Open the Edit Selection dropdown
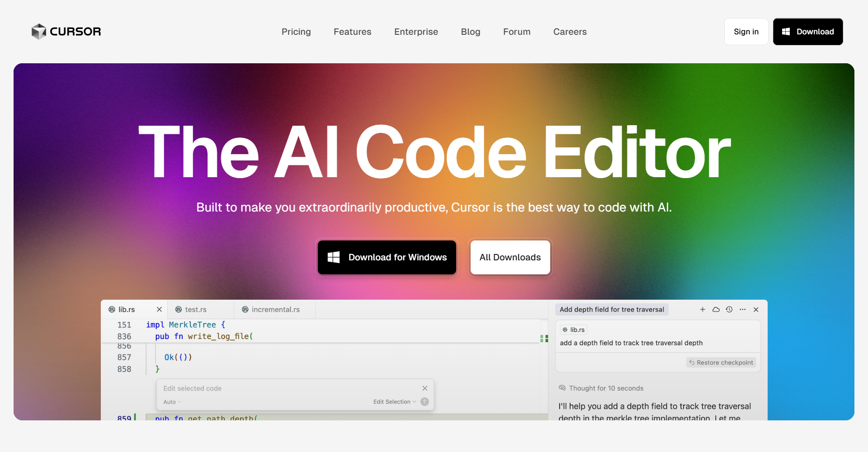868x452 pixels. point(395,402)
